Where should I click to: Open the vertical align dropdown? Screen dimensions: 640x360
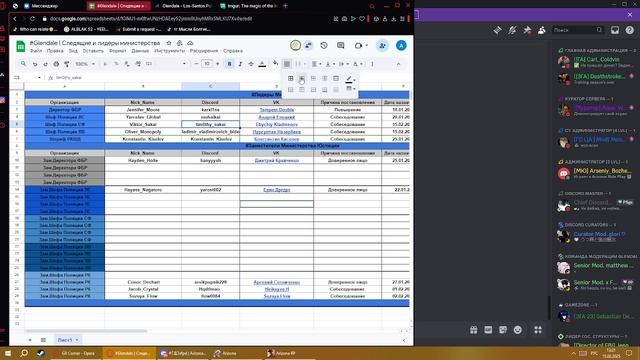[x=329, y=64]
